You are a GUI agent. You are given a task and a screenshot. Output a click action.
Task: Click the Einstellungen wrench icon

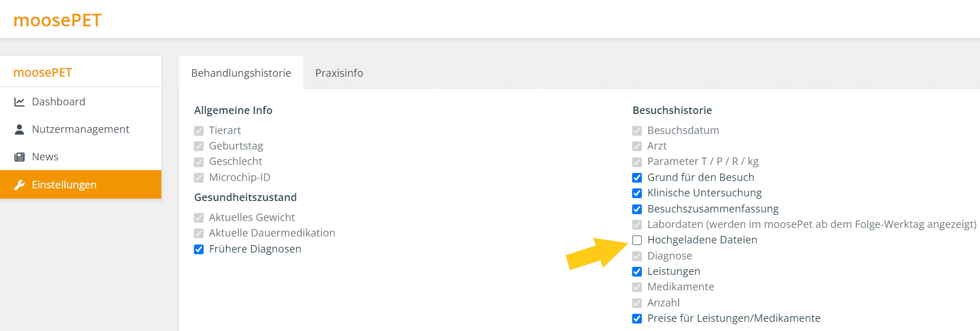coord(19,185)
